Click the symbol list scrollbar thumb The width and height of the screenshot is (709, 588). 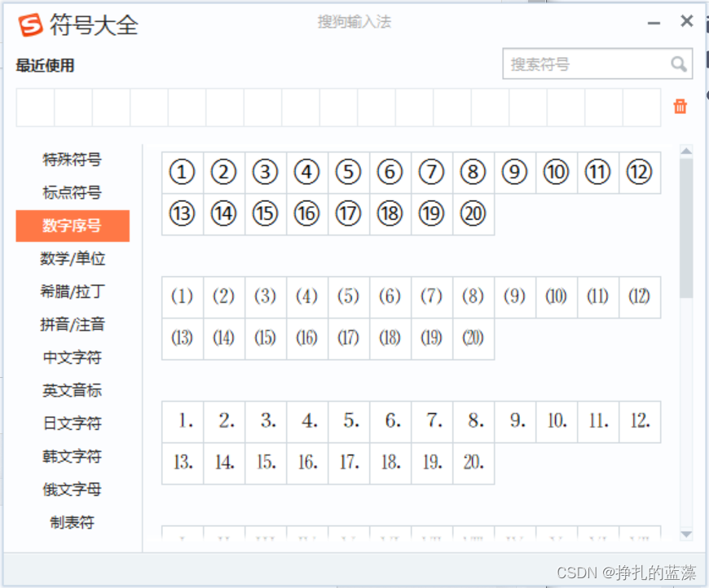point(686,228)
